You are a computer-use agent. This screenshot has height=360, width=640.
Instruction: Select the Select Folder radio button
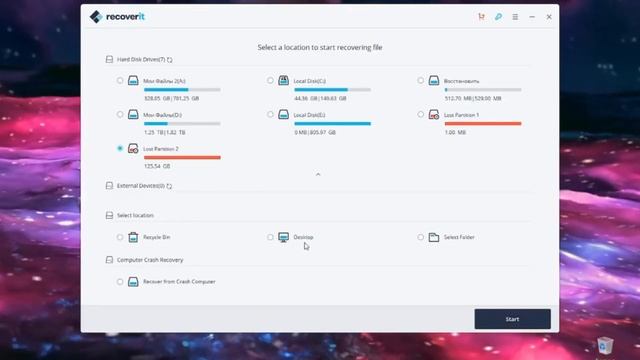(x=420, y=237)
